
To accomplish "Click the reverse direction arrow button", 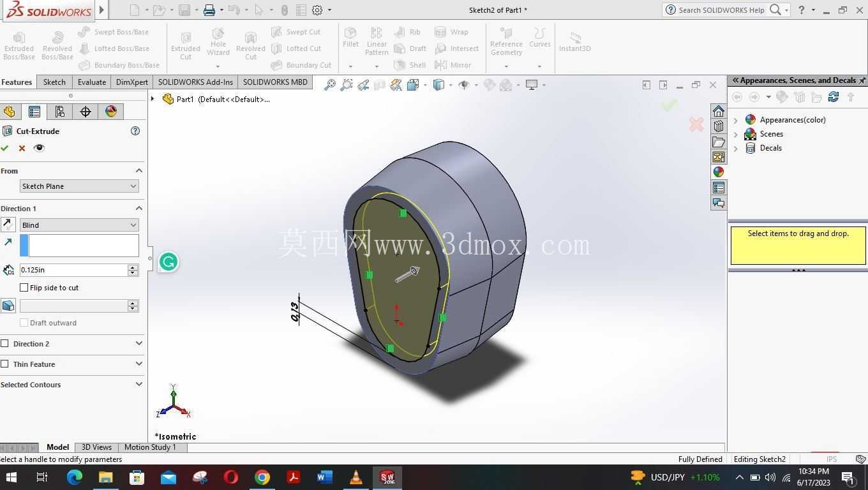I will [8, 225].
